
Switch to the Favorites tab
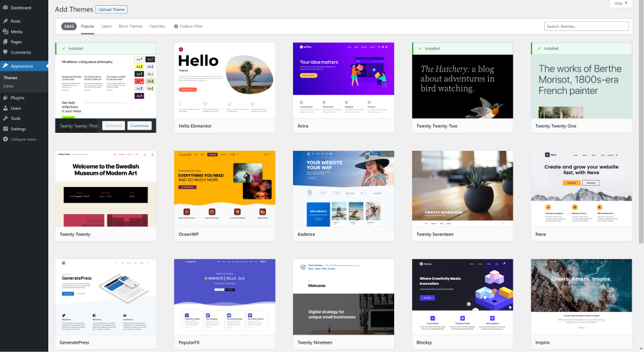click(157, 26)
